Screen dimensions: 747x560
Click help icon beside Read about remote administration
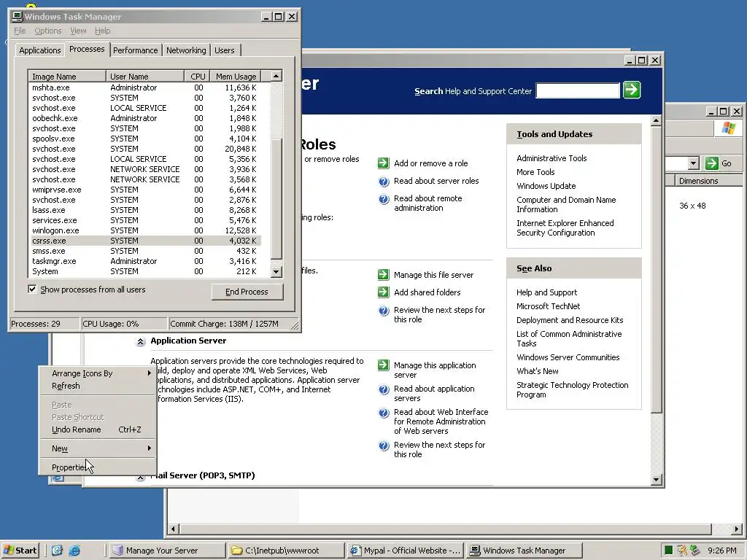(x=384, y=199)
